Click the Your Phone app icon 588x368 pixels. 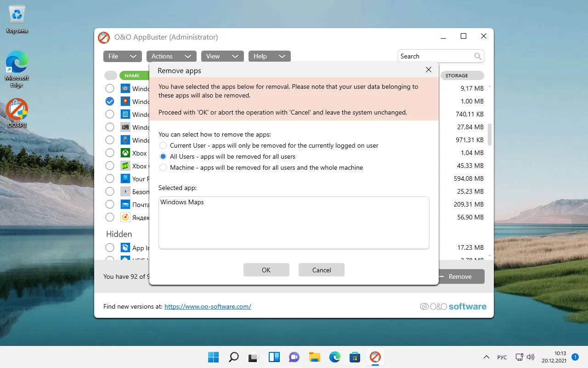pos(125,178)
